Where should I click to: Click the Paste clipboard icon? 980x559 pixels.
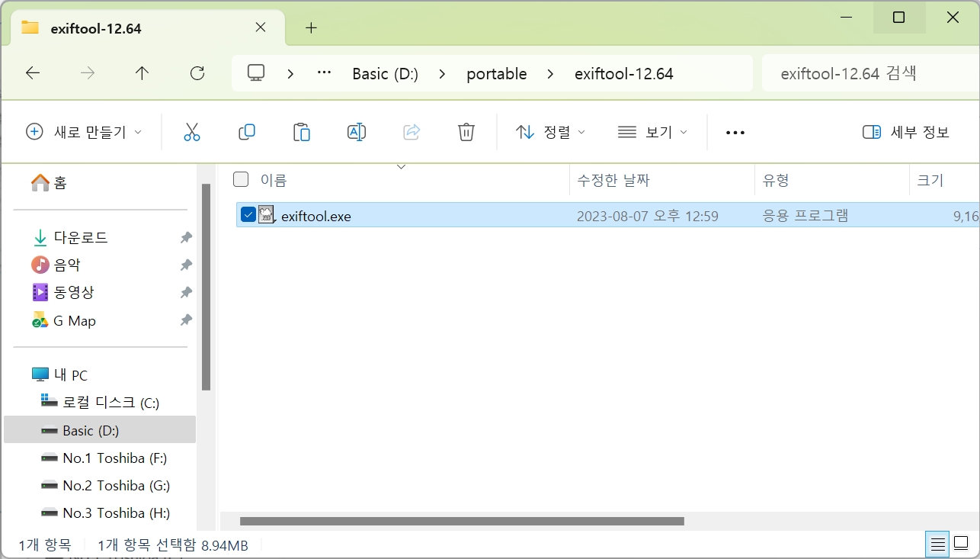point(302,132)
